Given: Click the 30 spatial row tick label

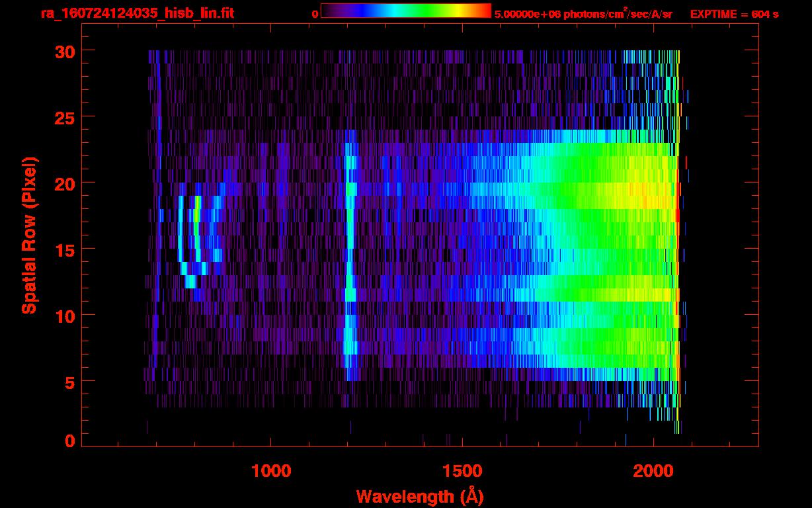Looking at the screenshot, I should point(65,51).
